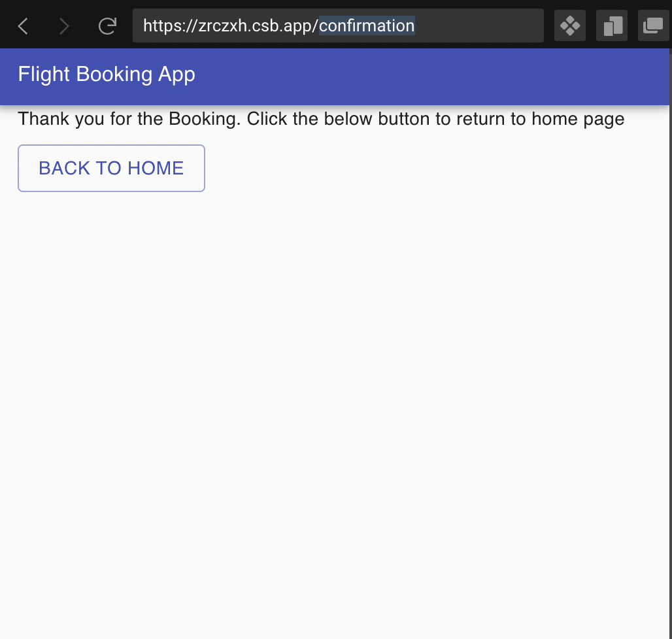Click the URL address bar
The image size is (672, 639).
pos(338,25)
